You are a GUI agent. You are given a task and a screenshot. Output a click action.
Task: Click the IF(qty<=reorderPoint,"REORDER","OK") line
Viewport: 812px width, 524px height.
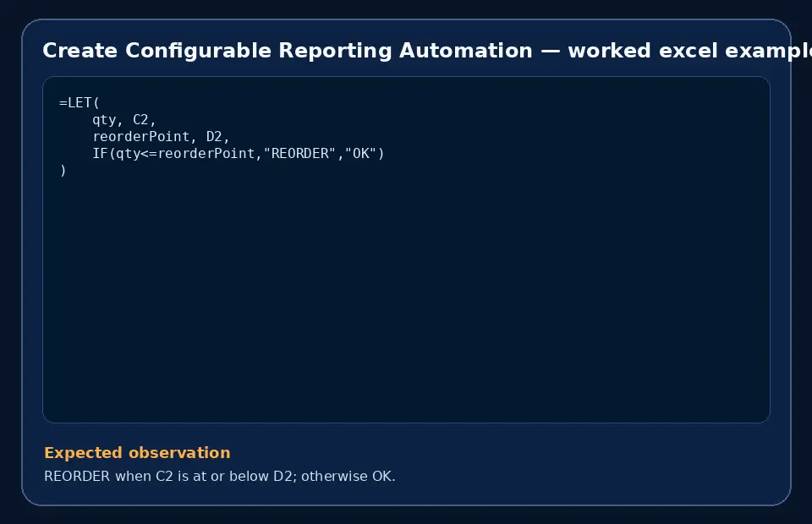tap(239, 154)
